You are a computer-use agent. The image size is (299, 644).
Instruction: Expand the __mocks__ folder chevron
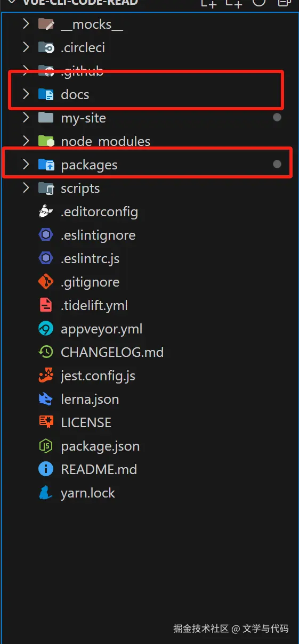pos(25,25)
